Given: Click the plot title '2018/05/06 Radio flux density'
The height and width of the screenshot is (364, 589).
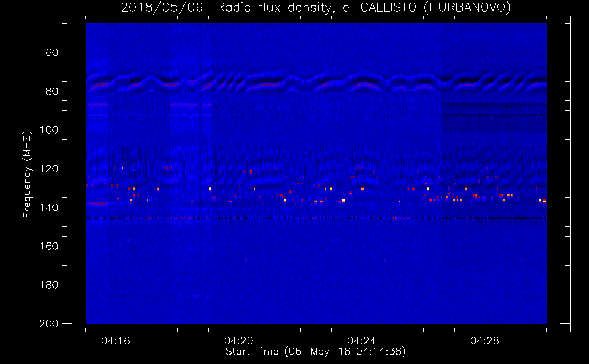Looking at the screenshot, I should point(316,7).
